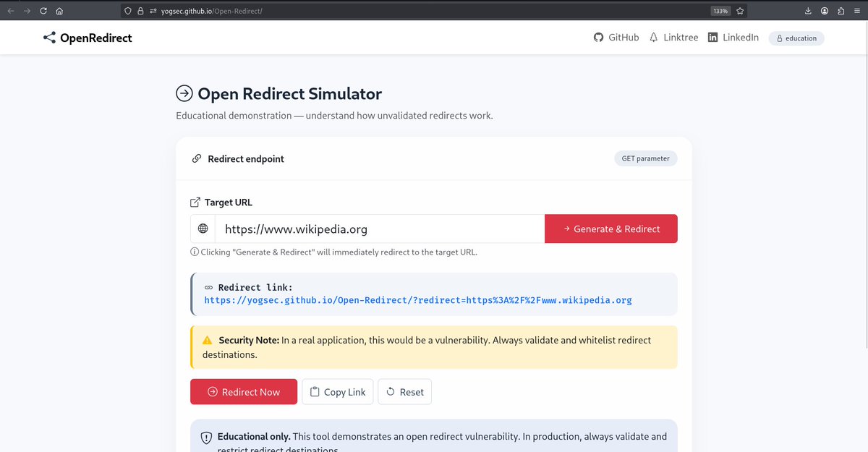Click the Target URL label
The width and height of the screenshot is (868, 452).
229,202
